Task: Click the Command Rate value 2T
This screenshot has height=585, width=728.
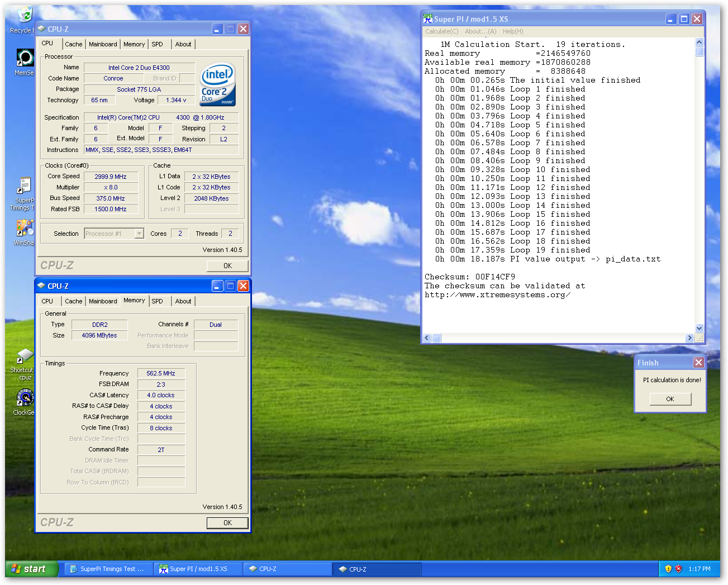Action: [161, 450]
